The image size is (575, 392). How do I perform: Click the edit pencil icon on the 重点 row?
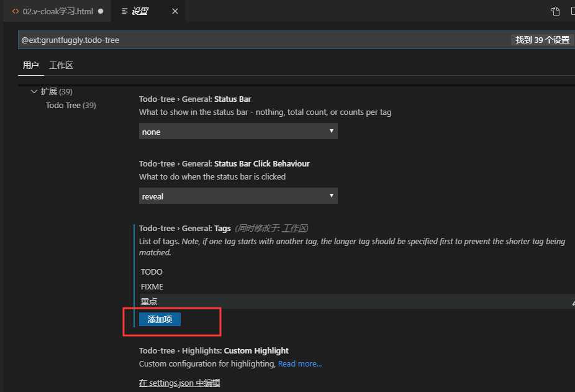coord(573,303)
